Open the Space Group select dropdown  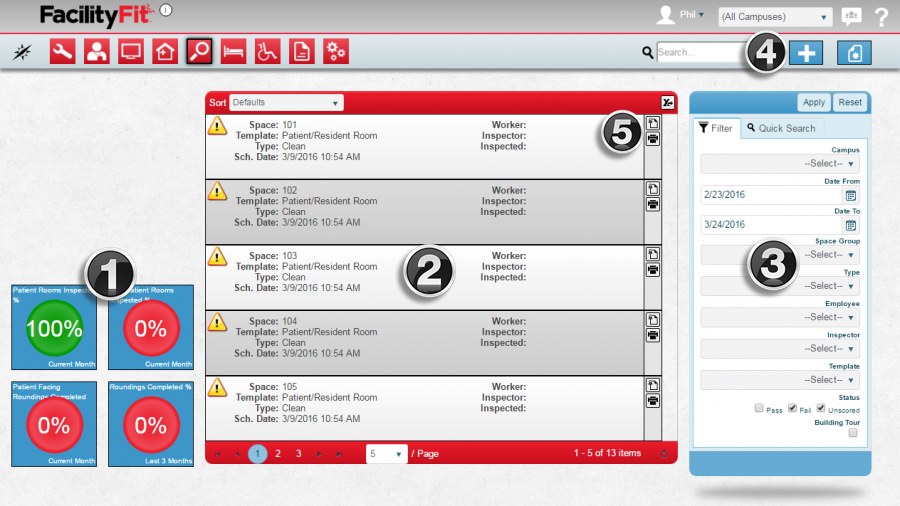780,255
